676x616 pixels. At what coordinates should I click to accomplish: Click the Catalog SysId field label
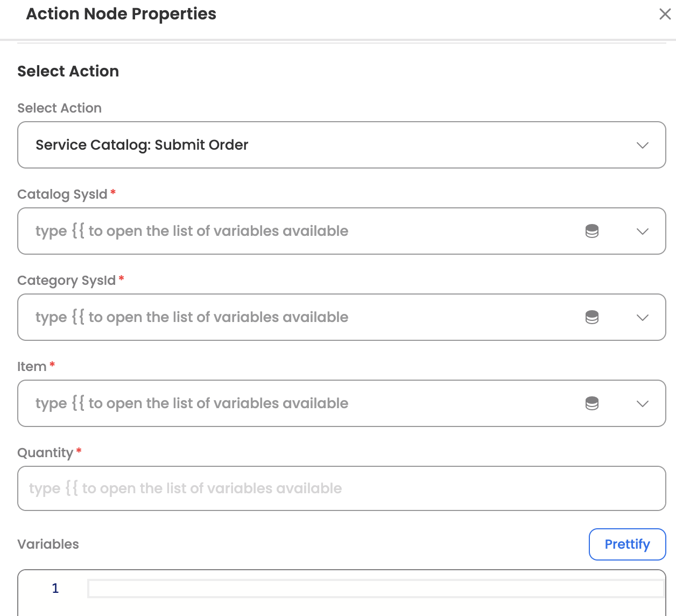pos(62,194)
